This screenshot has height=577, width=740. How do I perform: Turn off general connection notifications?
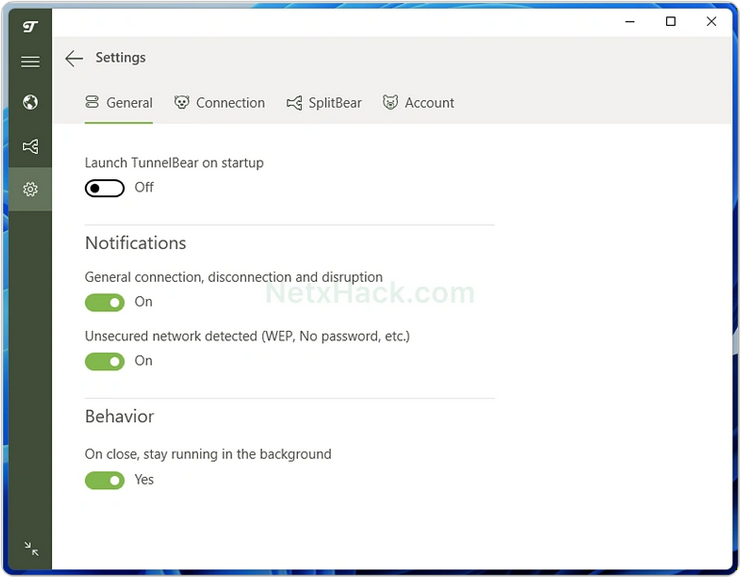point(105,302)
